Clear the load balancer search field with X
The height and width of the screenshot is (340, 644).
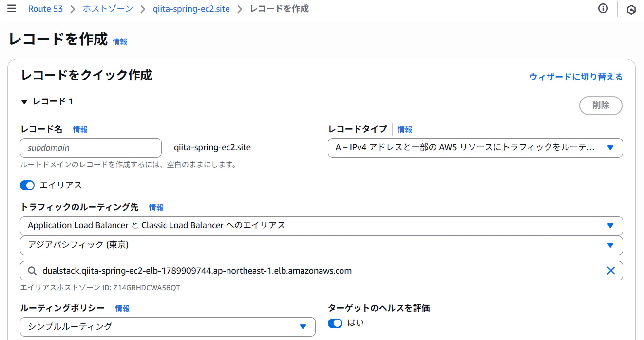[610, 271]
